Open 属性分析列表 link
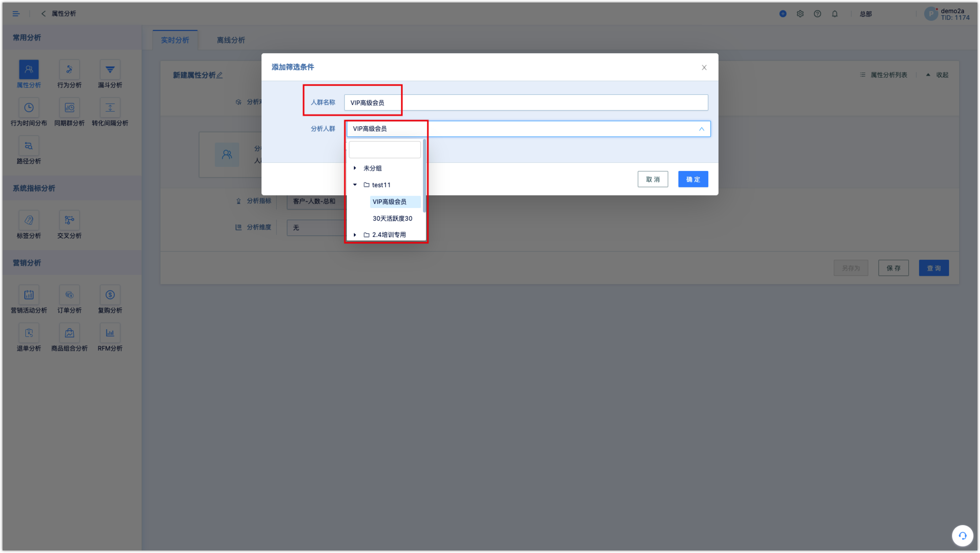 click(x=884, y=75)
